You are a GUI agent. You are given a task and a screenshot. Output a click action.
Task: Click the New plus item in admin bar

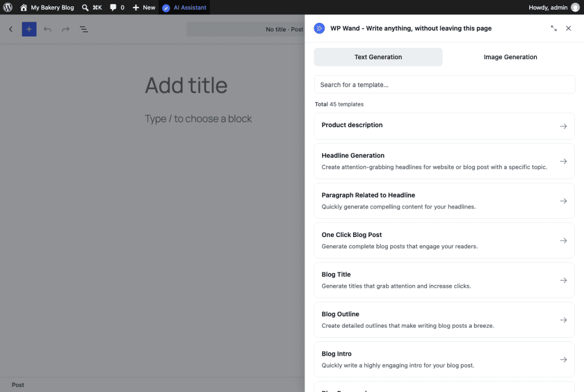pyautogui.click(x=144, y=7)
